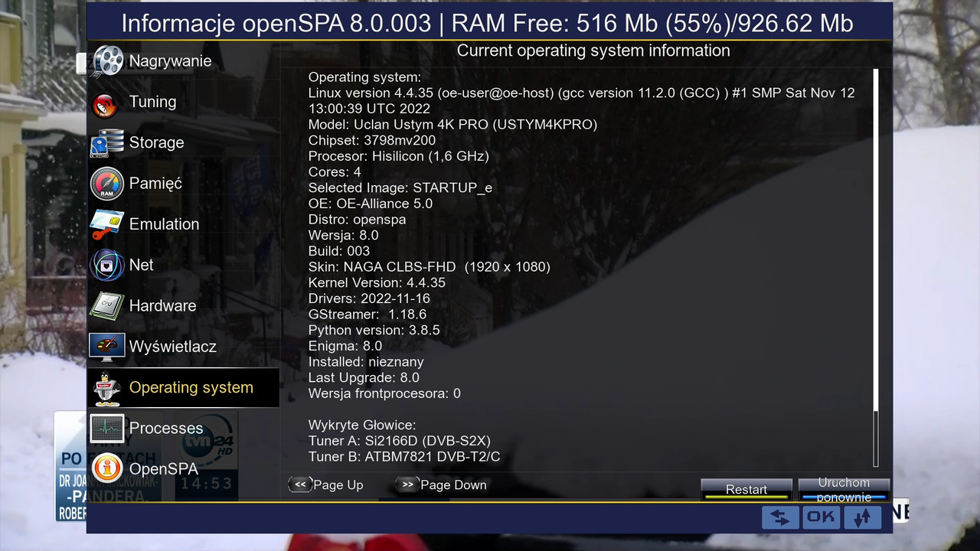Click the Hardware CPU chip icon
980x551 pixels.
(x=106, y=306)
